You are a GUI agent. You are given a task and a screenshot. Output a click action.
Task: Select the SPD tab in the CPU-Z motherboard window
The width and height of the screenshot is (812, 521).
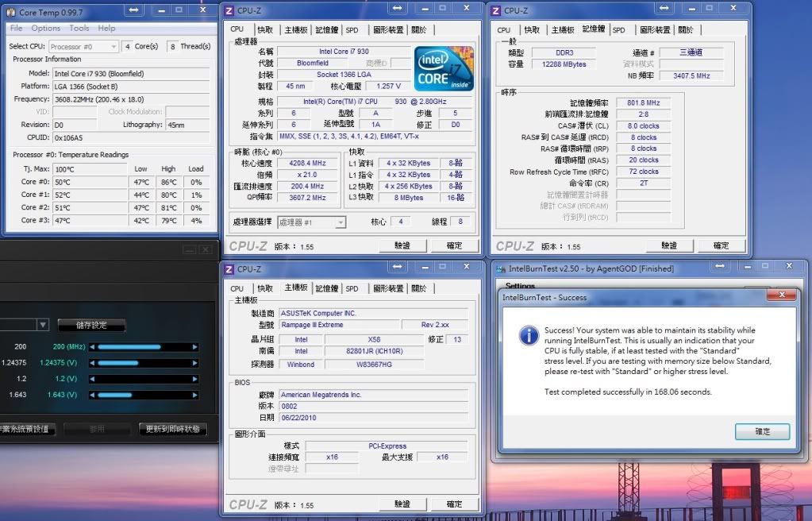[x=352, y=289]
